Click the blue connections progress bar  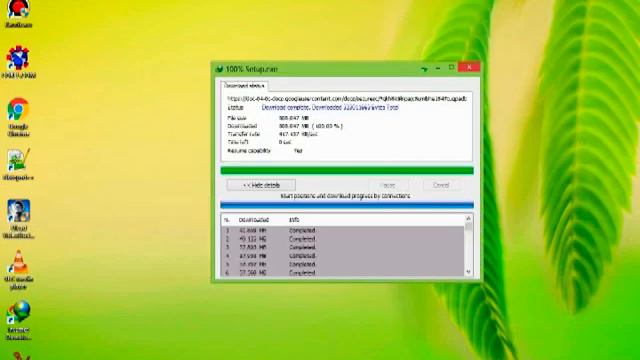[347, 205]
